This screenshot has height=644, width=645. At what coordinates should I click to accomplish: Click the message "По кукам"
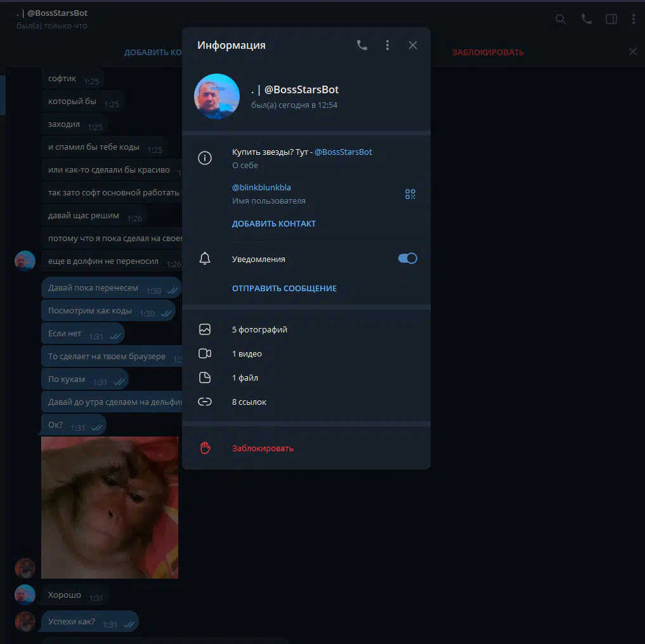click(85, 379)
